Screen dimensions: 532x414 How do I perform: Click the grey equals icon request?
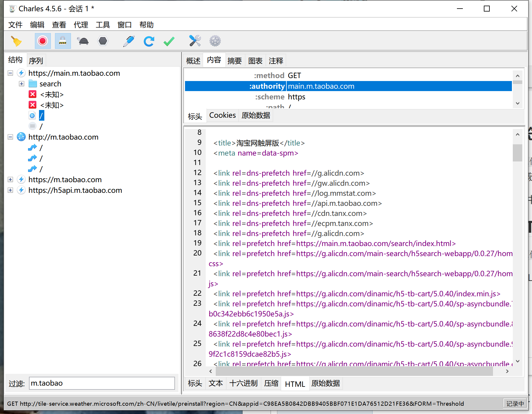33,126
